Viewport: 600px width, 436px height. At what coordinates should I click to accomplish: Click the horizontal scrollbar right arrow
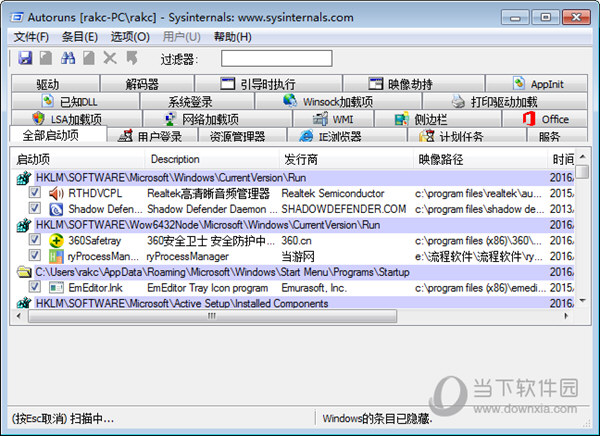pos(567,316)
